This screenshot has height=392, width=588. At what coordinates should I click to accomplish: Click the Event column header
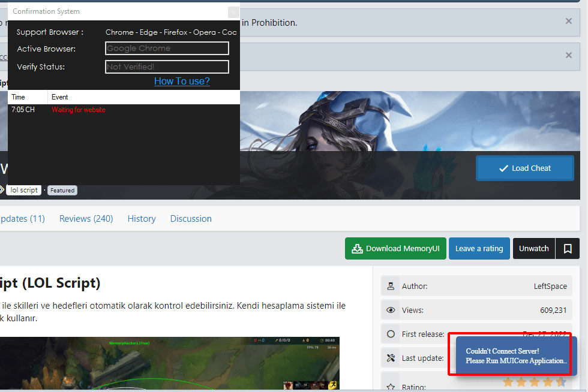click(143, 97)
